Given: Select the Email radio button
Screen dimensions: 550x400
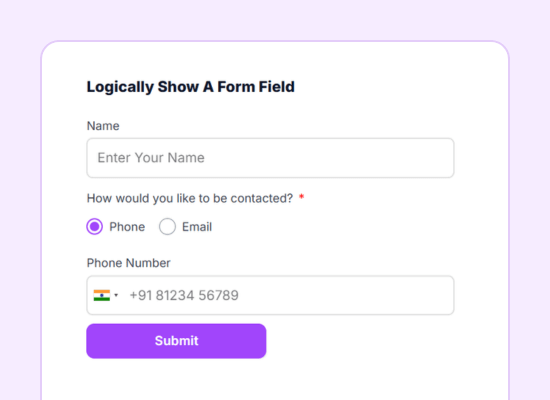Looking at the screenshot, I should point(167,227).
